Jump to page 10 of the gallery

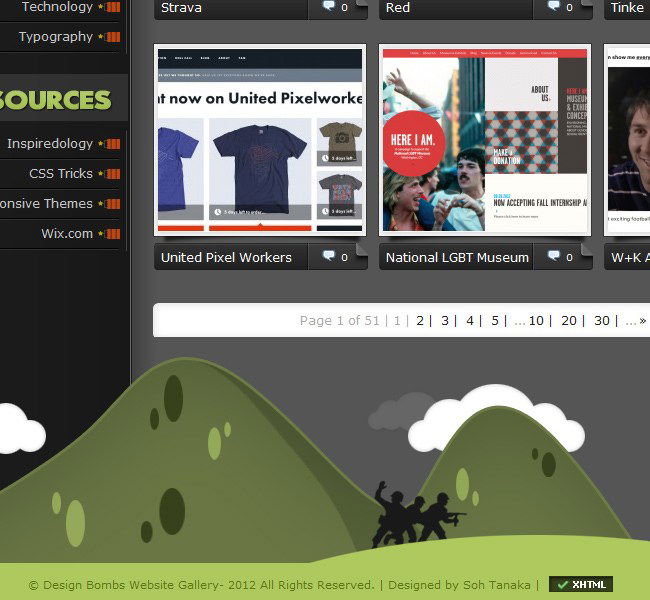pos(536,321)
